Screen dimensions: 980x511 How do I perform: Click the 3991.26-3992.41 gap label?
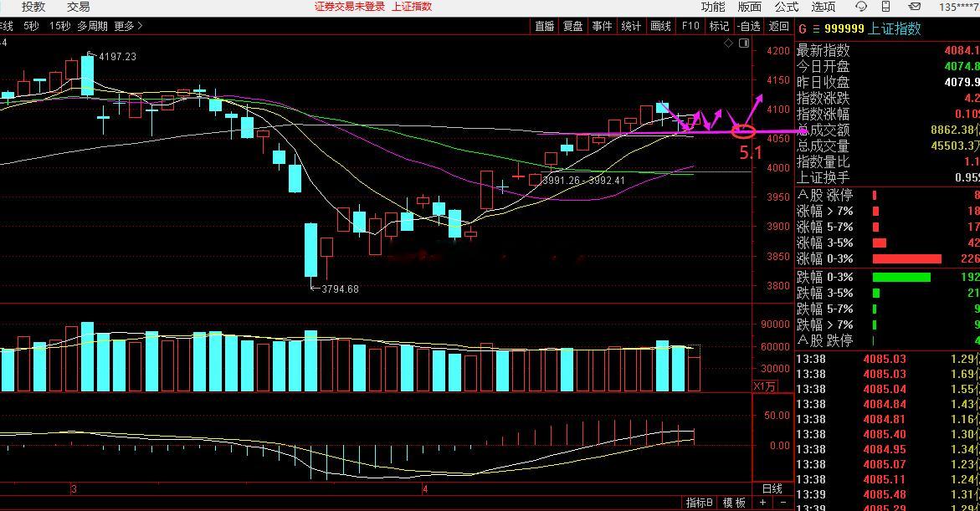tap(584, 181)
